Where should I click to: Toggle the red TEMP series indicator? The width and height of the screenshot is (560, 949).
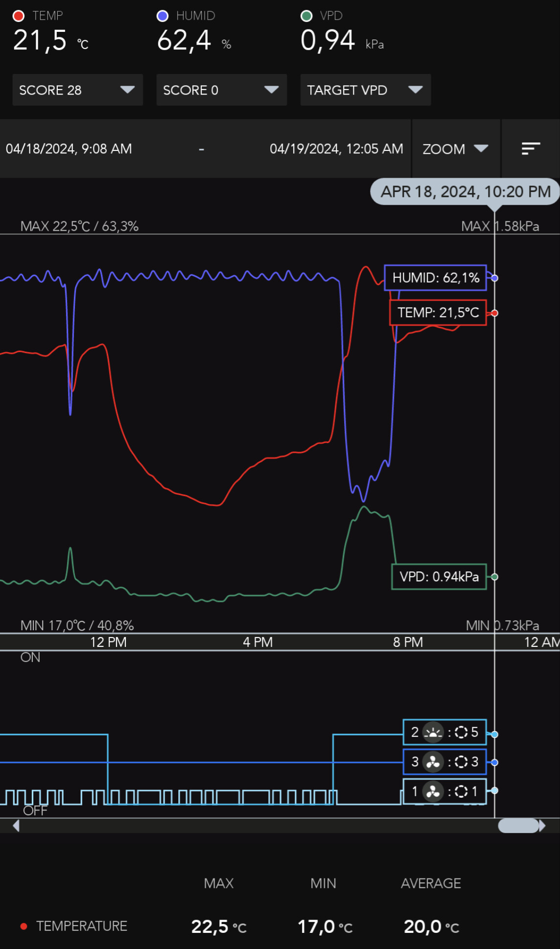tap(19, 16)
